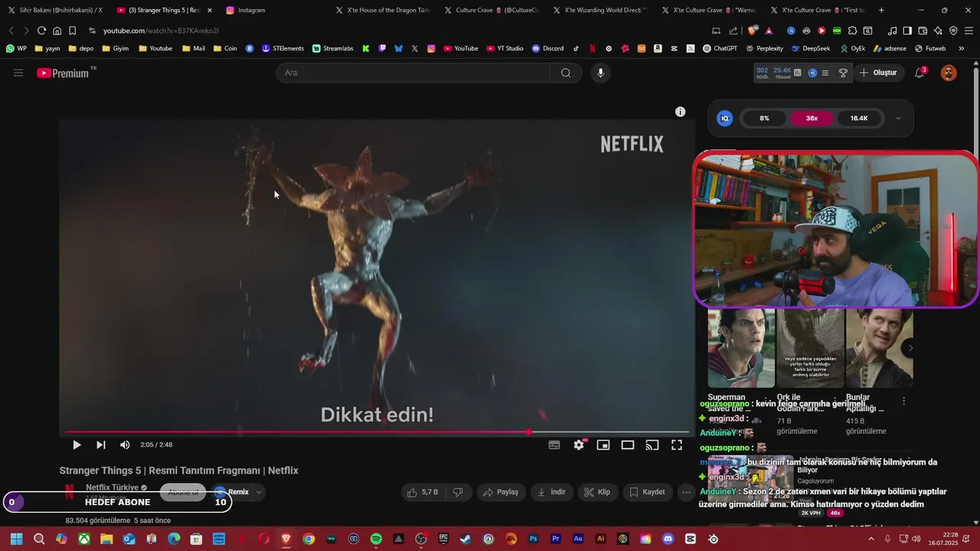Open Windows Start menu
This screenshot has height=551, width=980.
click(16, 539)
